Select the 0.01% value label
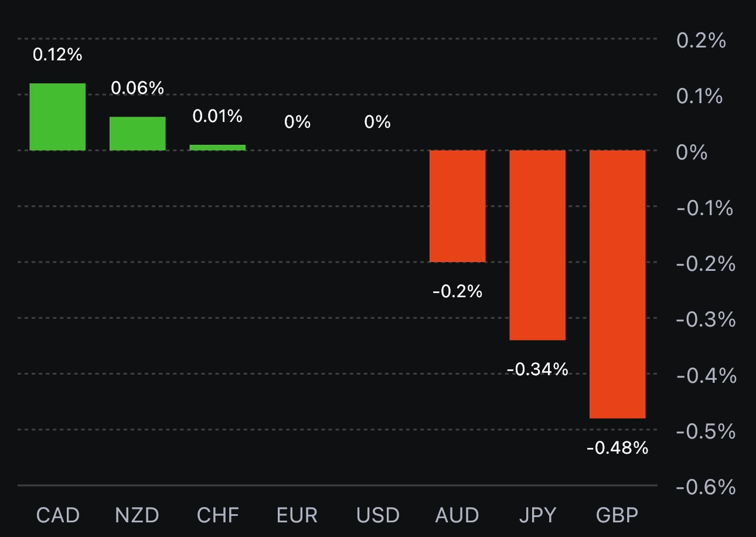 pyautogui.click(x=217, y=117)
